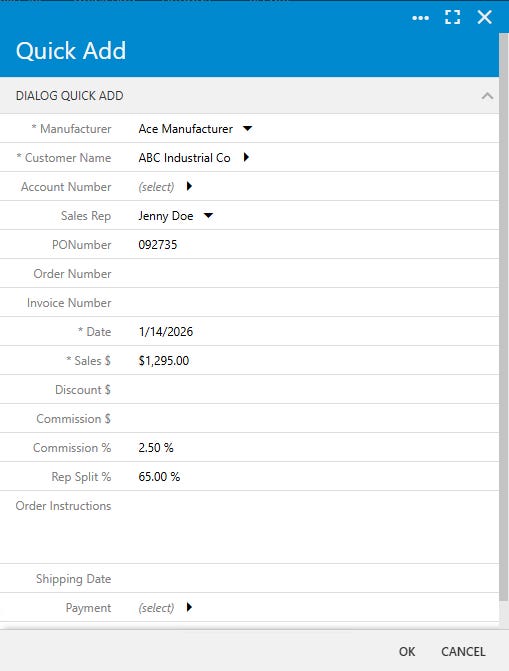509x671 pixels.
Task: Click the empty Commission $ field
Action: pos(317,419)
